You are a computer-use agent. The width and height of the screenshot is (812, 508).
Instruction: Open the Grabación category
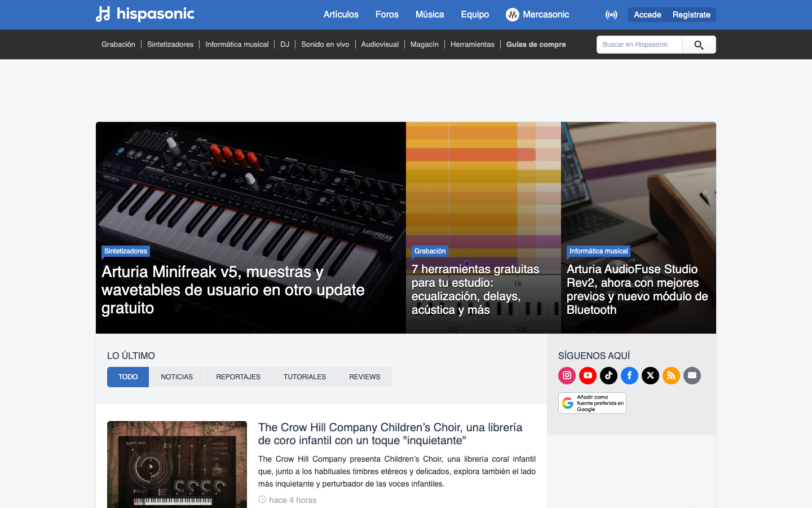pyautogui.click(x=118, y=45)
